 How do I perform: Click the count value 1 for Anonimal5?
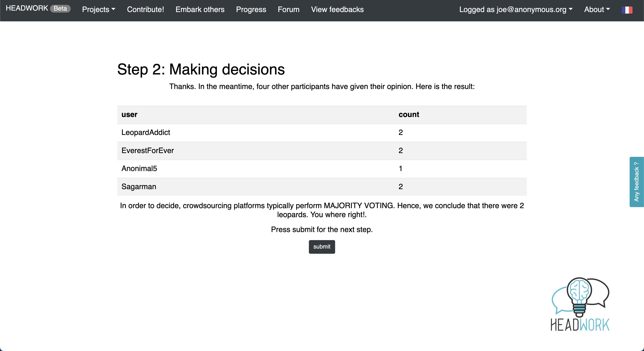[401, 169]
